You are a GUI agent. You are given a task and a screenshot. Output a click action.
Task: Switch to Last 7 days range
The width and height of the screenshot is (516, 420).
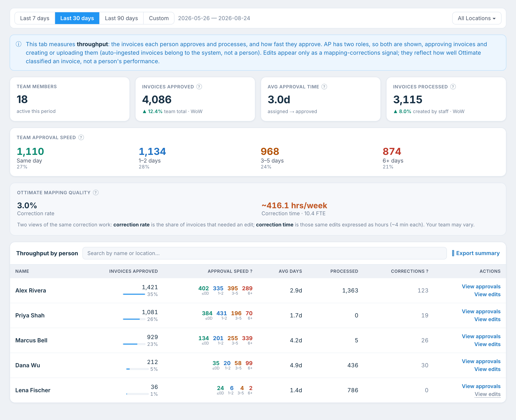pyautogui.click(x=35, y=18)
